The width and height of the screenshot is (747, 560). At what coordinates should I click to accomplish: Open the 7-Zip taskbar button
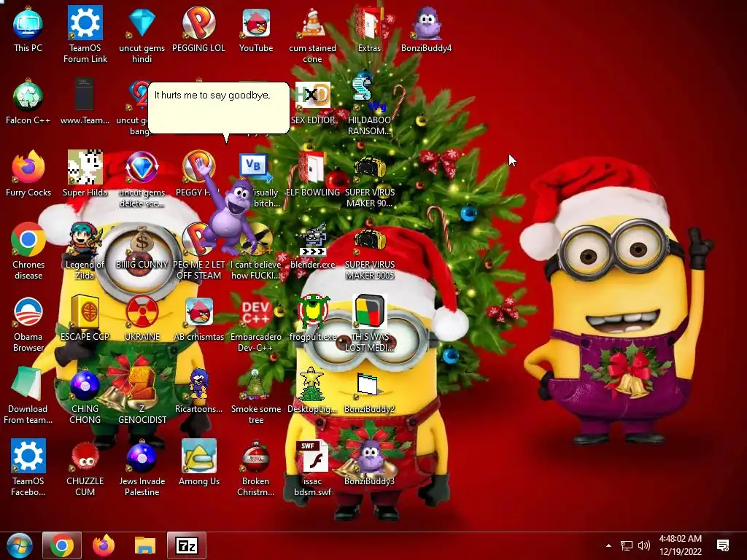[187, 545]
